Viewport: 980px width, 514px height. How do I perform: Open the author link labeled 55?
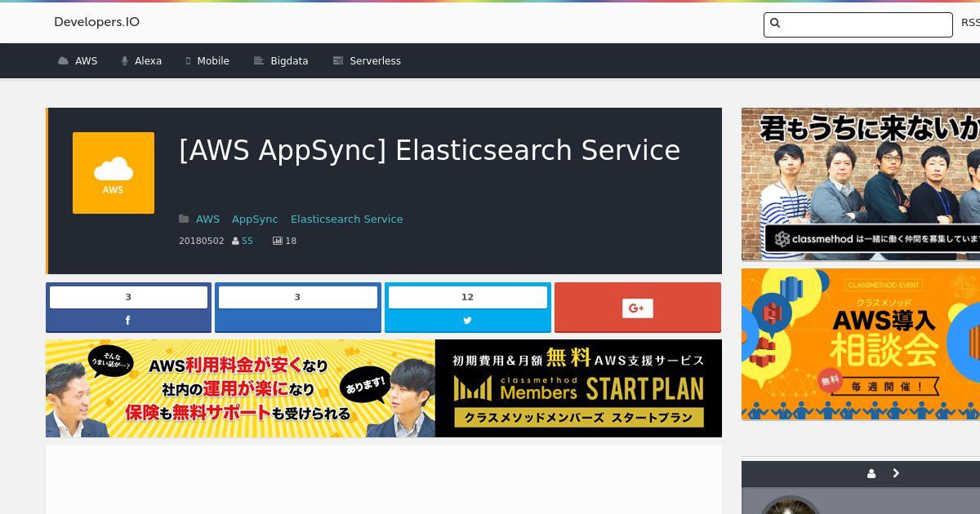click(247, 241)
